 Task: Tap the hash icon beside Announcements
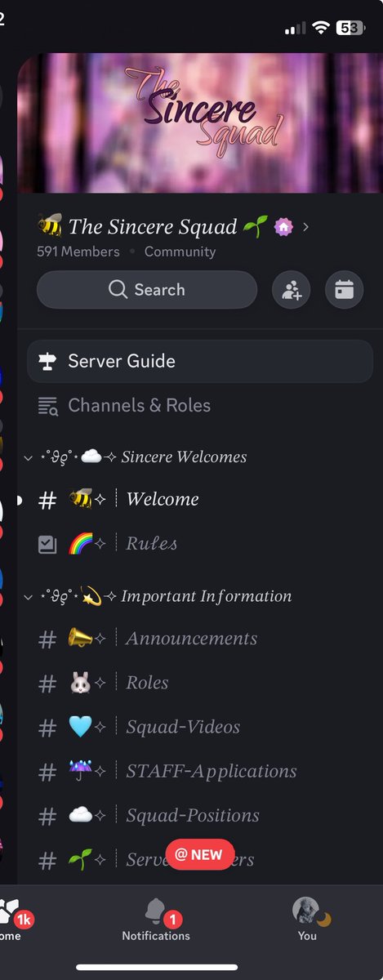pos(48,639)
